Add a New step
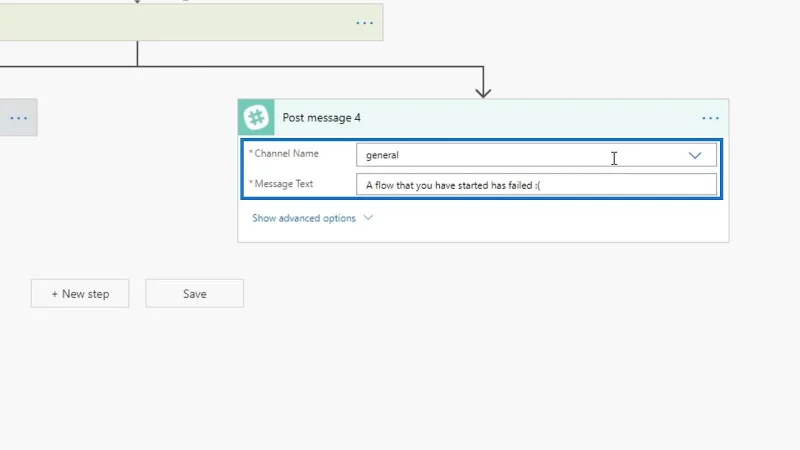This screenshot has height=450, width=800. (80, 293)
